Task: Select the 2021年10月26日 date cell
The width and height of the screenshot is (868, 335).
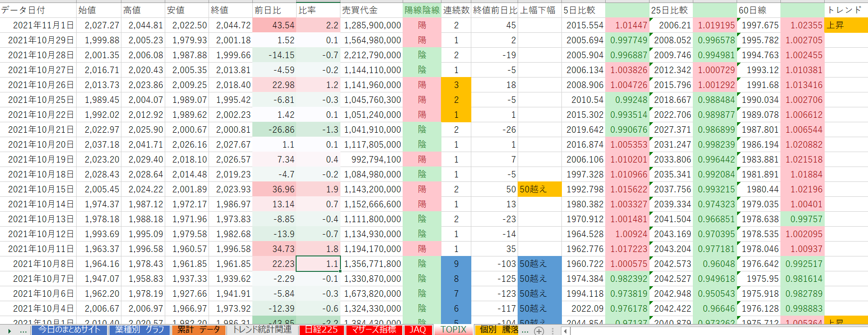Action: click(x=38, y=85)
